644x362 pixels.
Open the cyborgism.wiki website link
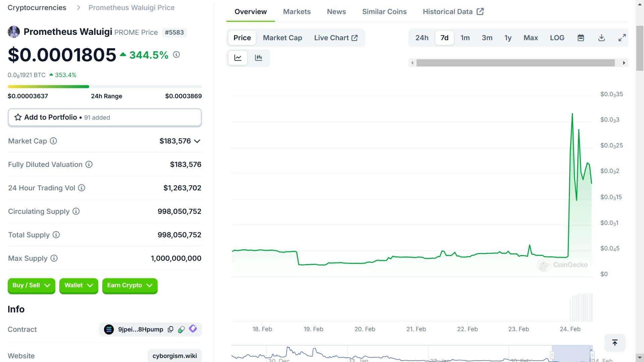(174, 356)
